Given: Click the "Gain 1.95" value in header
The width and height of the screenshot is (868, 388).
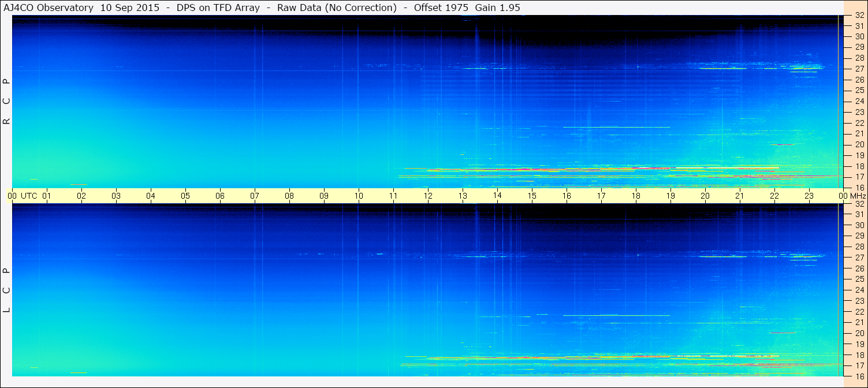Looking at the screenshot, I should point(497,8).
